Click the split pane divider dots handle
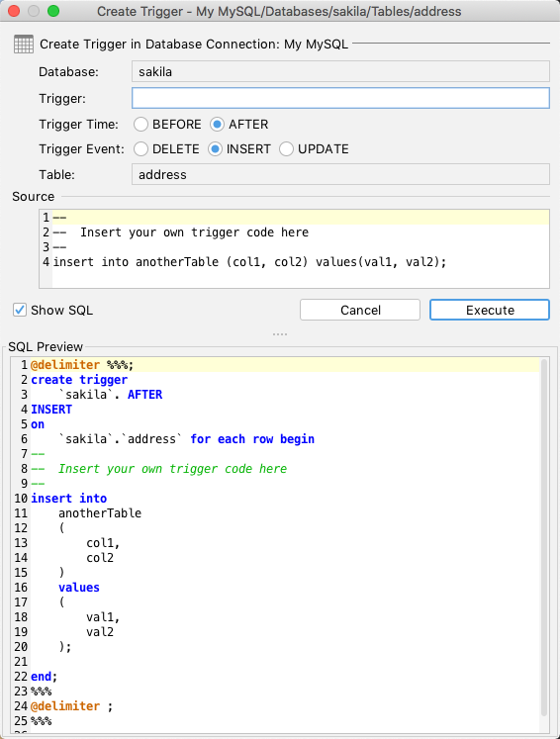The height and width of the screenshot is (739, 560). 280,334
